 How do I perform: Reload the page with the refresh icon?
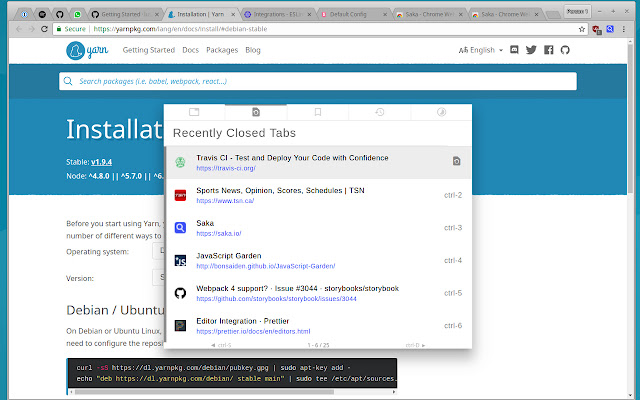pyautogui.click(x=44, y=29)
